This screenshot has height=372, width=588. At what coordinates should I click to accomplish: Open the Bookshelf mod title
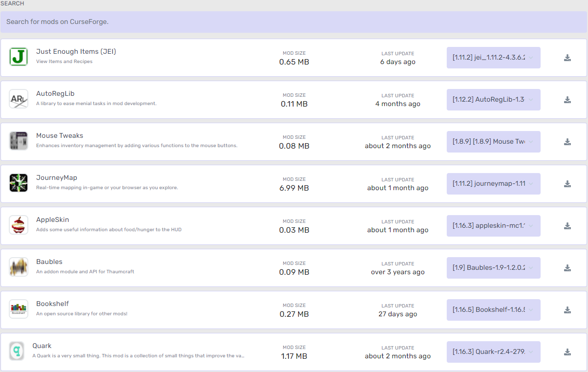pyautogui.click(x=52, y=304)
